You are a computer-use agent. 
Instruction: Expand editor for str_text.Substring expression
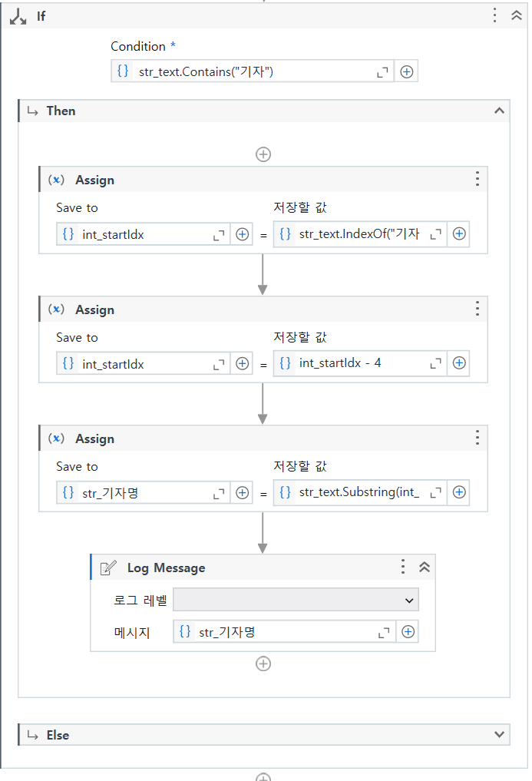click(x=435, y=492)
